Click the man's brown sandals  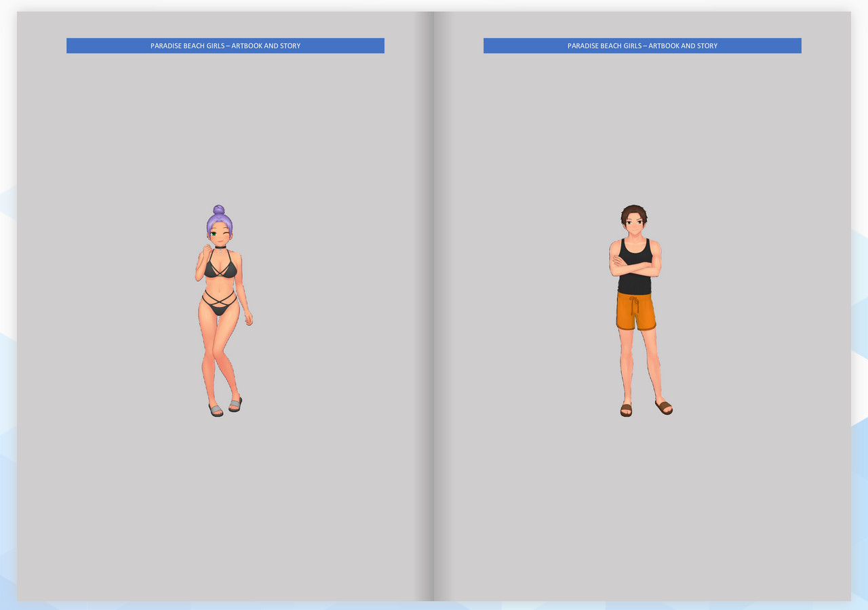coord(646,408)
